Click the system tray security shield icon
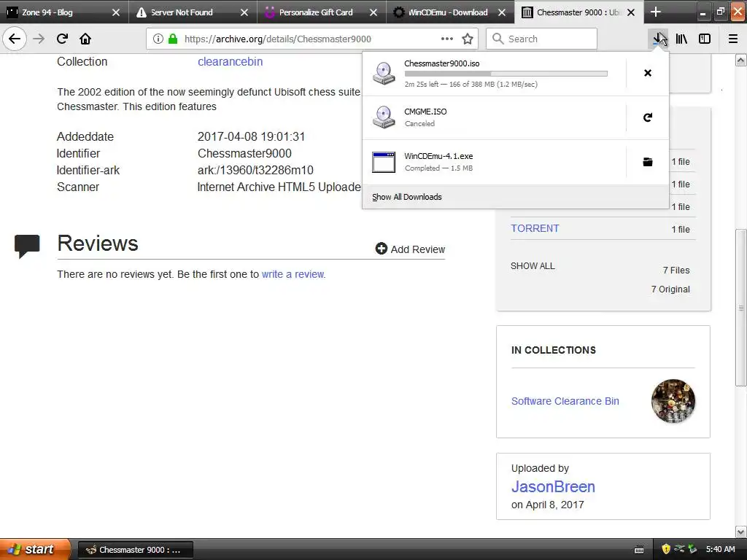This screenshot has width=747, height=560. click(x=666, y=549)
